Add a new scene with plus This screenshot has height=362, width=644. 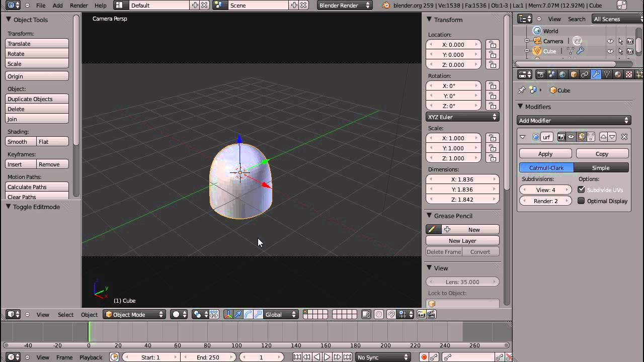coord(294,5)
